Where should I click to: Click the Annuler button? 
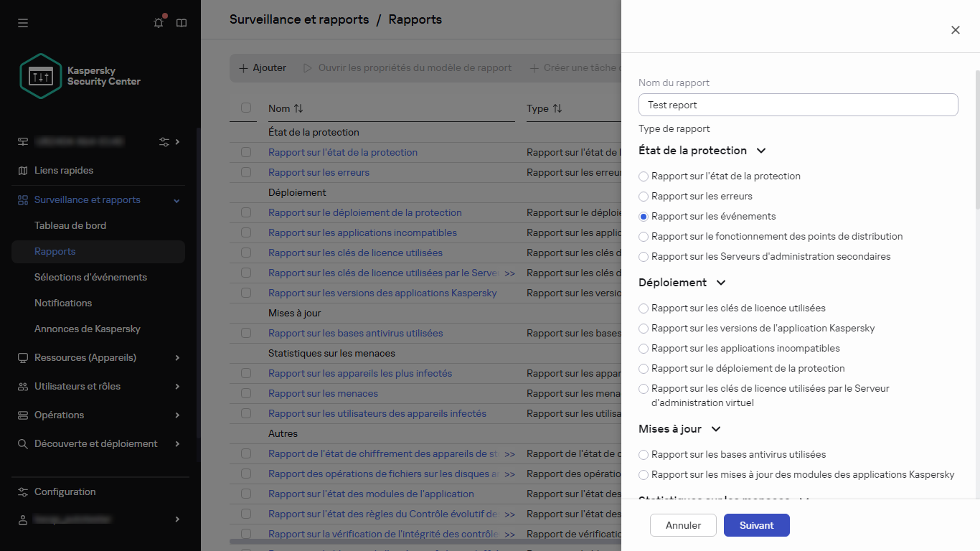[683, 525]
